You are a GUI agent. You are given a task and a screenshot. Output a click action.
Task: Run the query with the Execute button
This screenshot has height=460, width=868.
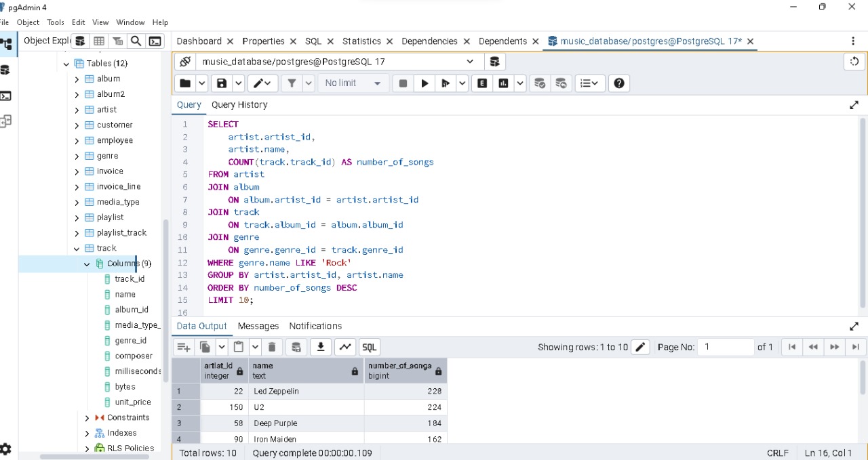tap(425, 83)
